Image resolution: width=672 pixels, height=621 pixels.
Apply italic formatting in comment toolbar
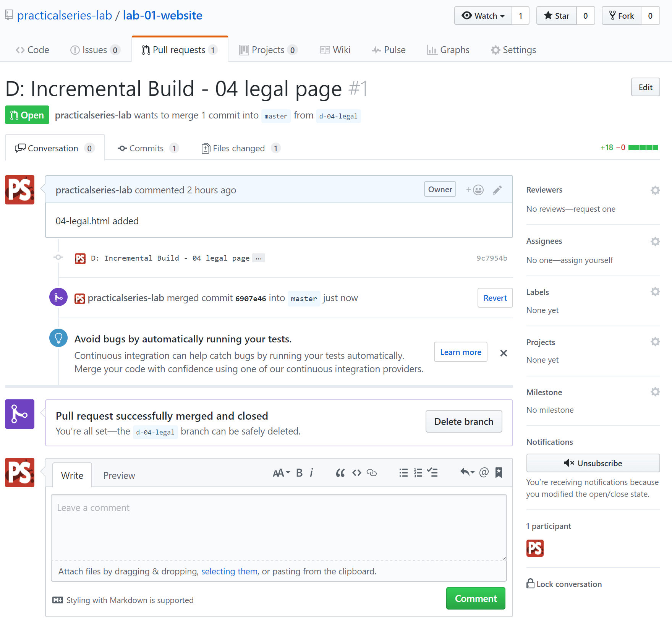pos(311,473)
